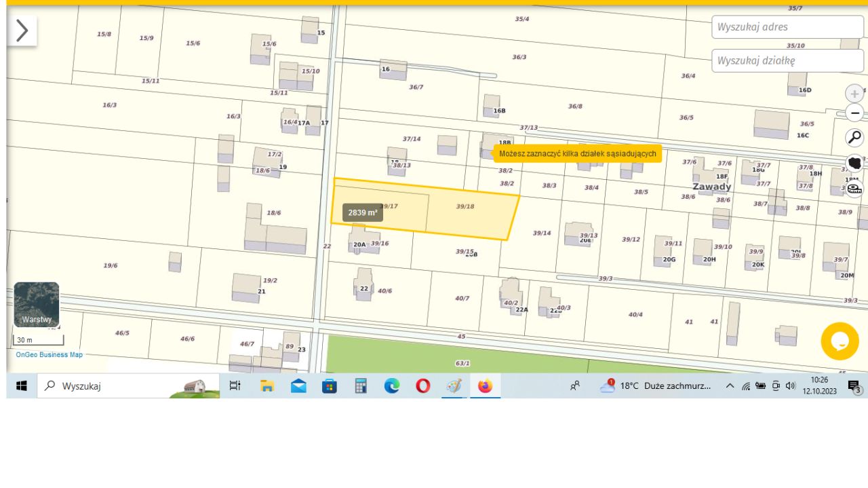This screenshot has width=868, height=488.
Task: Open Microsoft Store from the taskbar
Action: (x=330, y=386)
